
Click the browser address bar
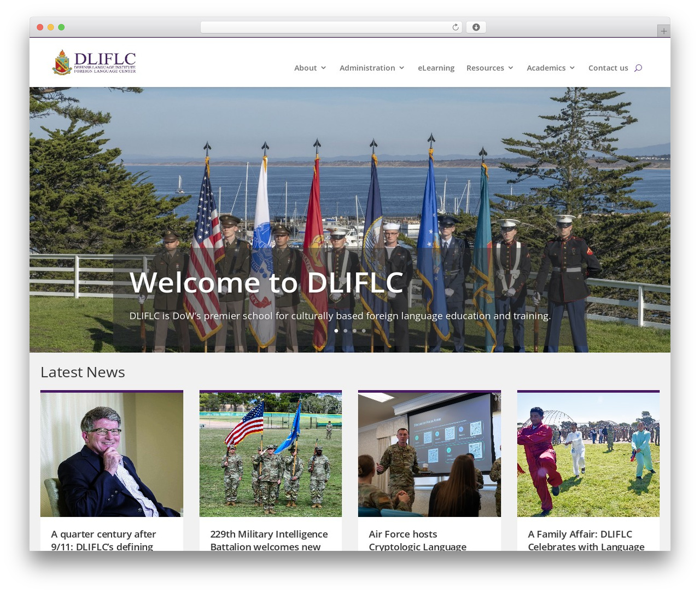point(331,27)
